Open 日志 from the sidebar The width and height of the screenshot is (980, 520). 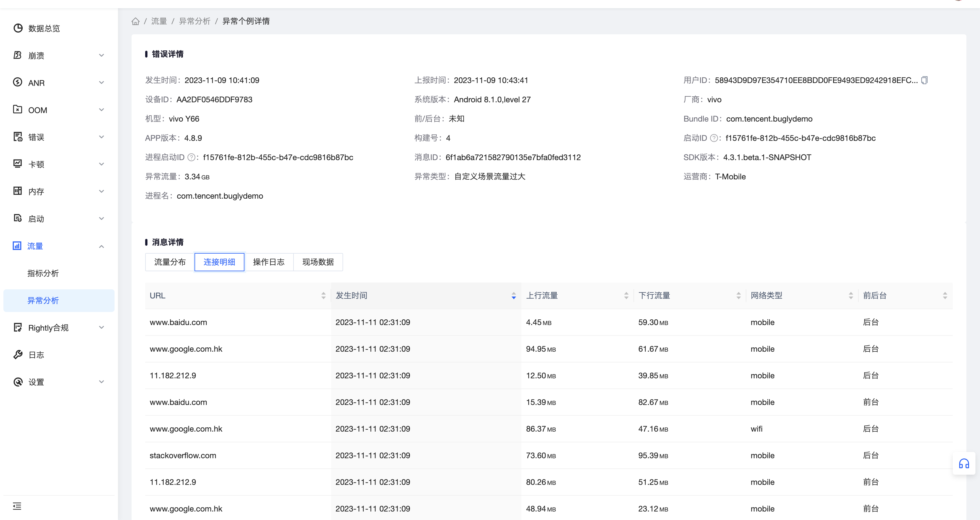[36, 355]
